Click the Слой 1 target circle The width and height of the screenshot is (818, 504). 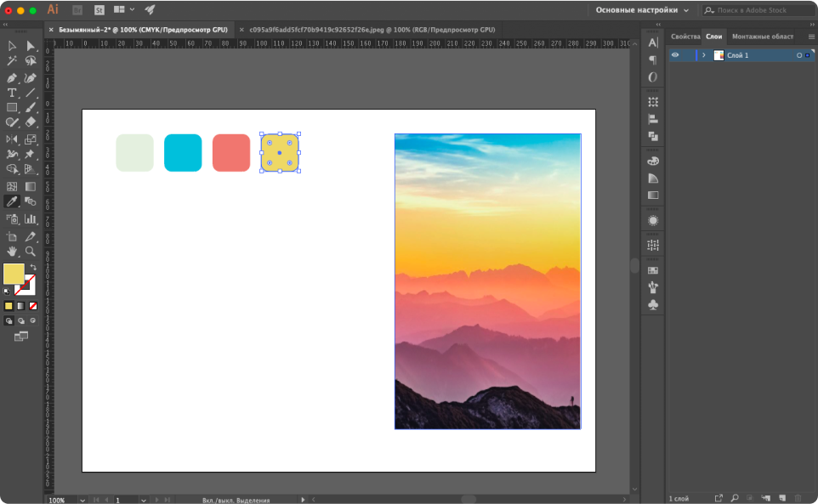798,55
